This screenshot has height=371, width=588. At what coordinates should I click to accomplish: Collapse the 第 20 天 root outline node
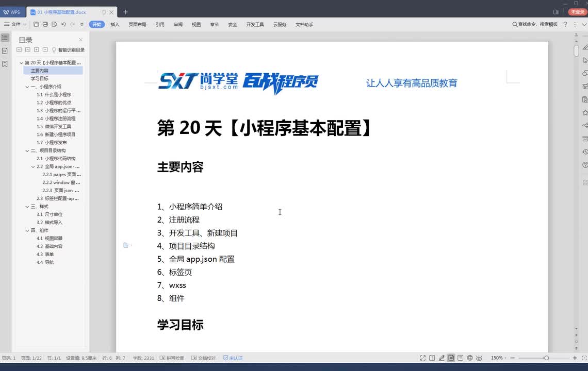[x=21, y=63]
